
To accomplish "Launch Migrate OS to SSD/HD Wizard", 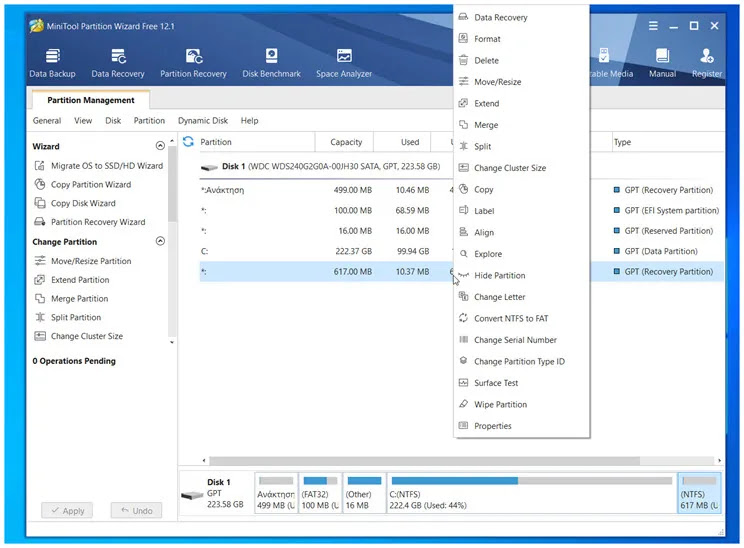I will [99, 166].
